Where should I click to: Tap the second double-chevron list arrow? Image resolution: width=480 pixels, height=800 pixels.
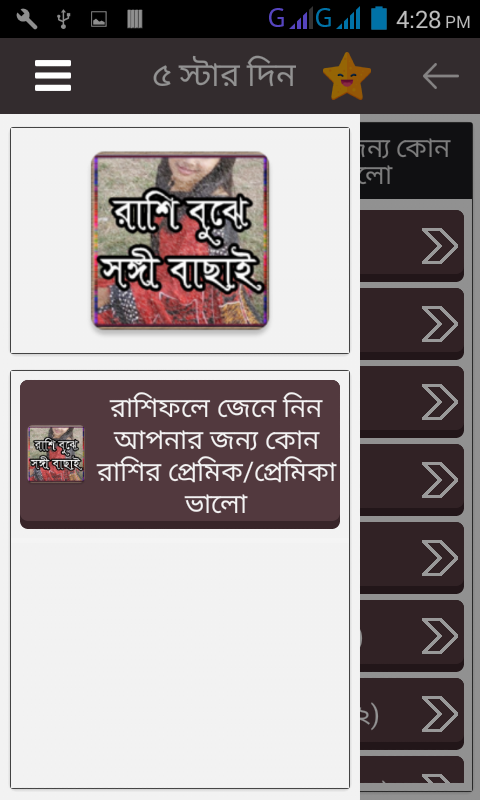440,324
